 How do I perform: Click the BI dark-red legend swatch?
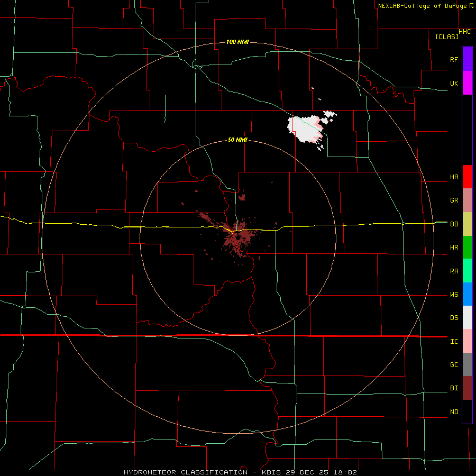click(467, 388)
